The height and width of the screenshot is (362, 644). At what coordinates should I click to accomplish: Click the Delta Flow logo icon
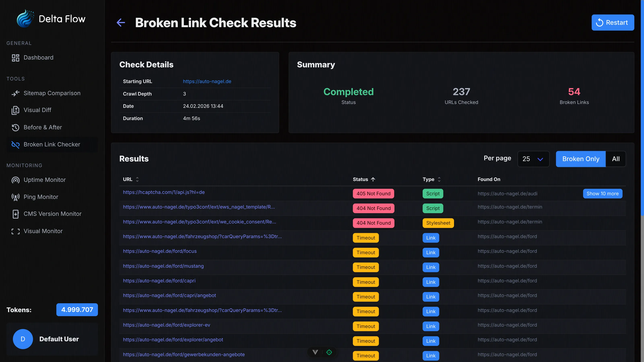coord(25,19)
